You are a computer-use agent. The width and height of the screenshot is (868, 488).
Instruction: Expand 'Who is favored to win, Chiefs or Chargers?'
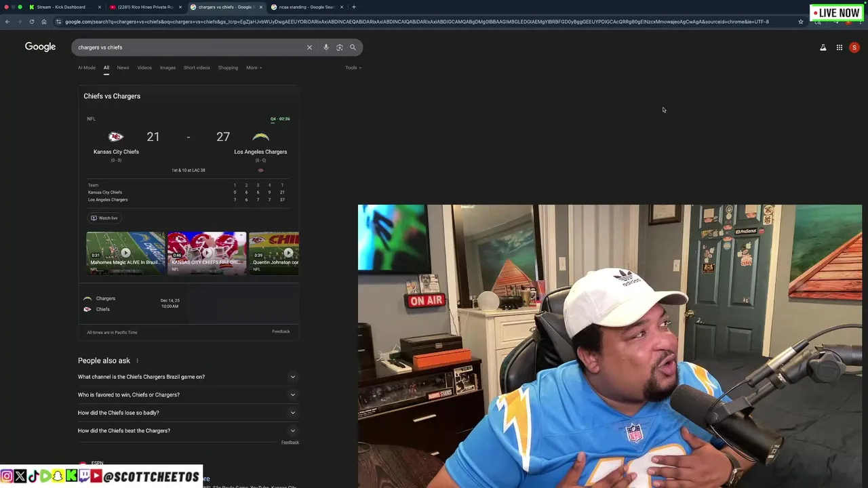click(188, 394)
